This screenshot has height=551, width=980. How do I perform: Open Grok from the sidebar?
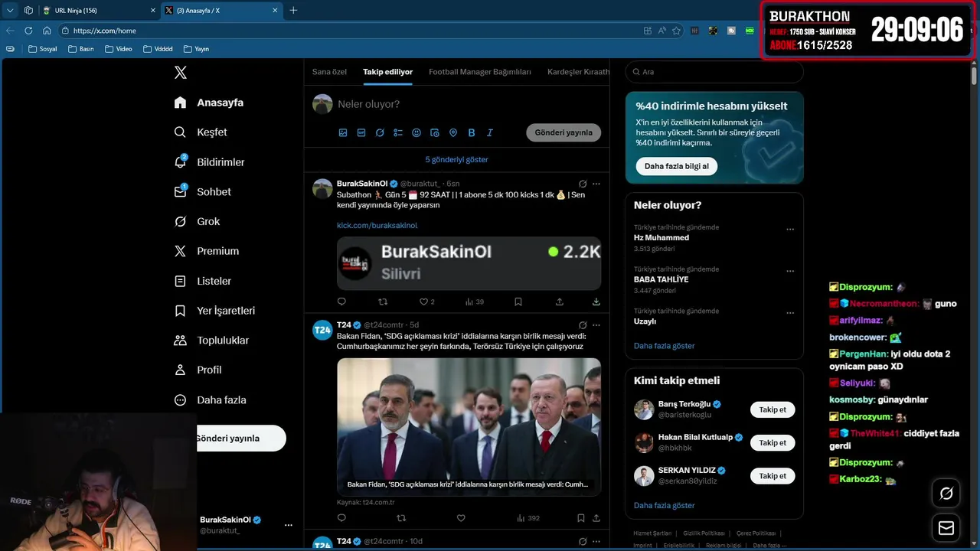[x=197, y=221]
